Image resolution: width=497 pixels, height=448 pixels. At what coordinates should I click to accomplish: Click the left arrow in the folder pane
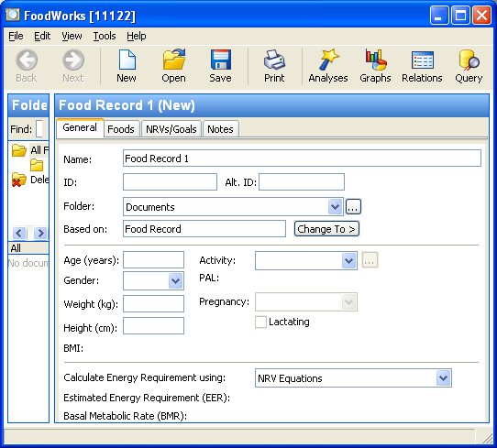(19, 233)
